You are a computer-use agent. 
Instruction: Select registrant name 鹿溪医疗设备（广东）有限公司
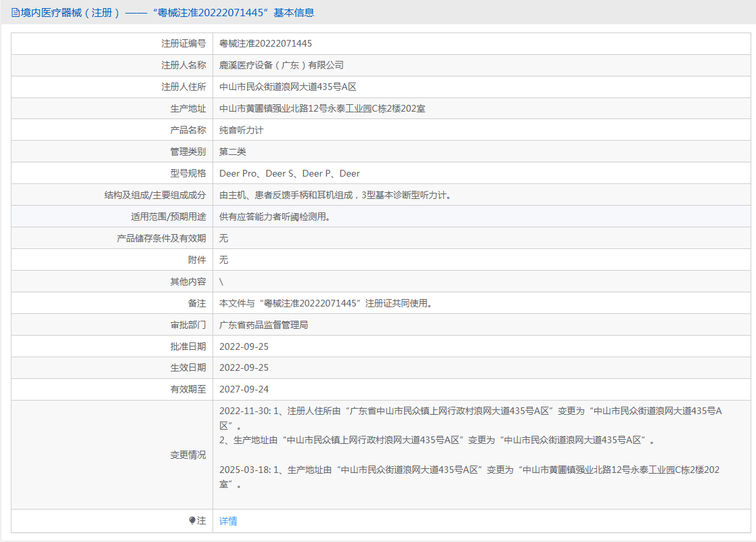click(282, 65)
